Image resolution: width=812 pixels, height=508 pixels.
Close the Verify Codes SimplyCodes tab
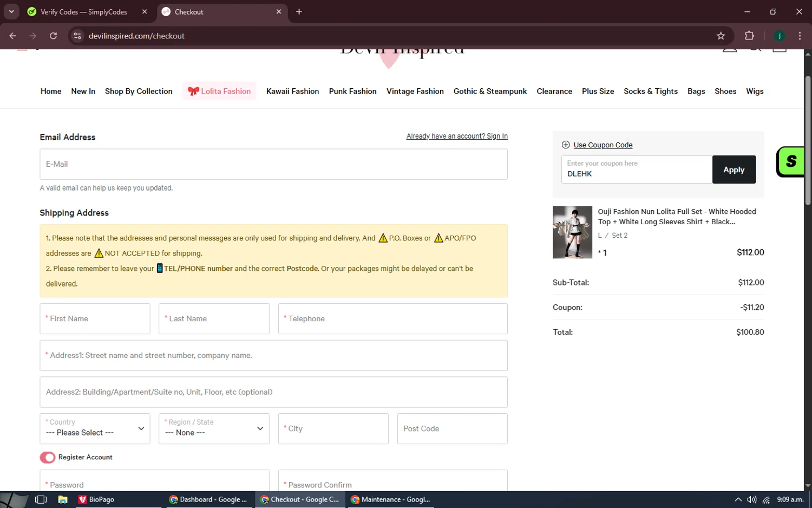click(145, 11)
